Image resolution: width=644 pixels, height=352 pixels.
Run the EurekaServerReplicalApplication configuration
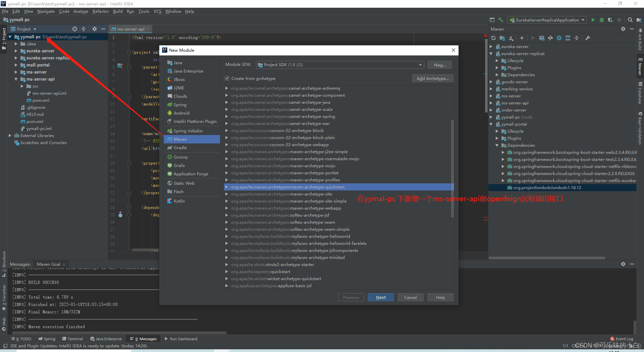tap(593, 20)
